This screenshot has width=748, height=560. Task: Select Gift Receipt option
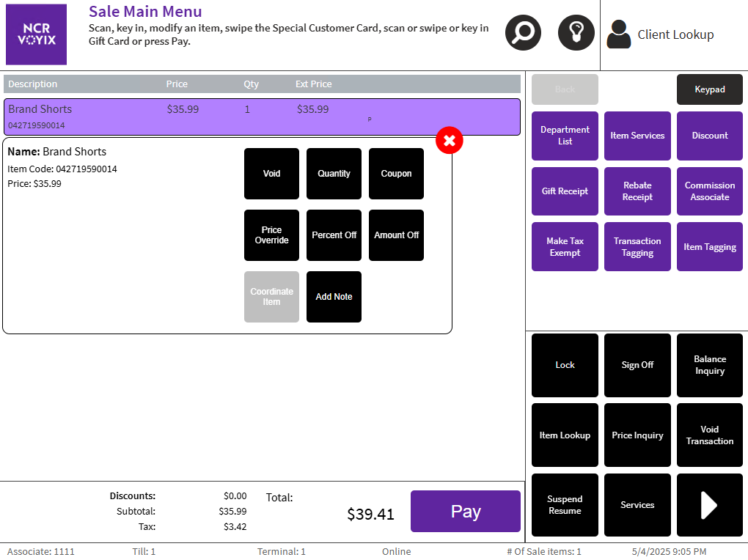click(565, 191)
